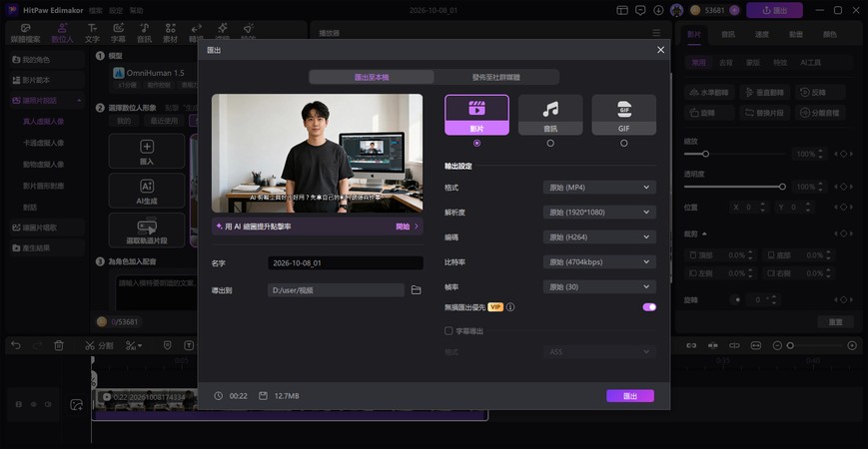Click the AI生成 generate tile

147,191
